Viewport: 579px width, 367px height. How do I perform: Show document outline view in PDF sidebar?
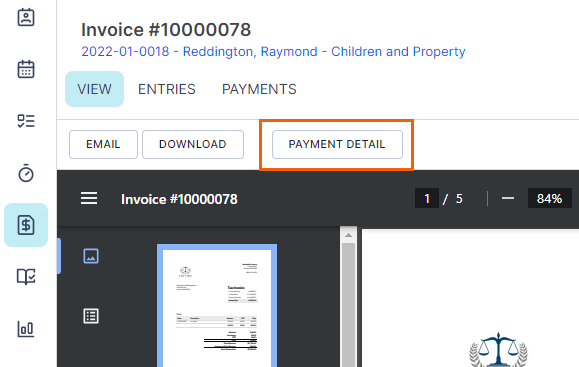[x=91, y=316]
